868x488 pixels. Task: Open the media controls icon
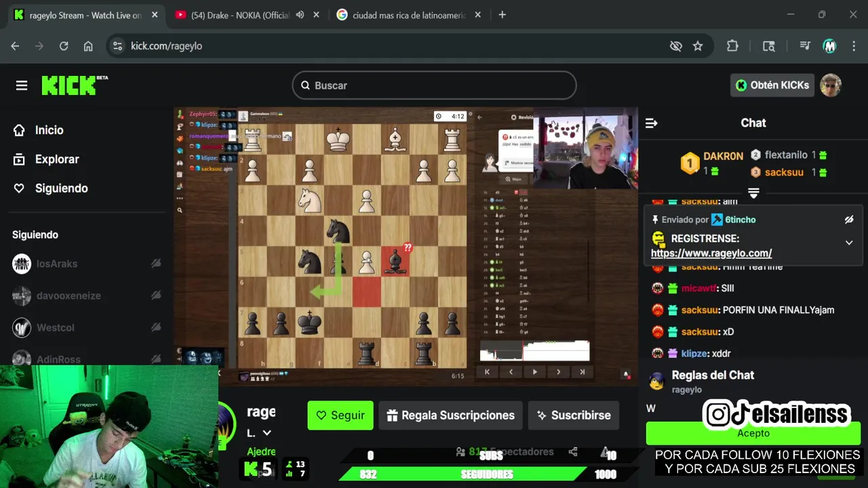[x=805, y=46]
